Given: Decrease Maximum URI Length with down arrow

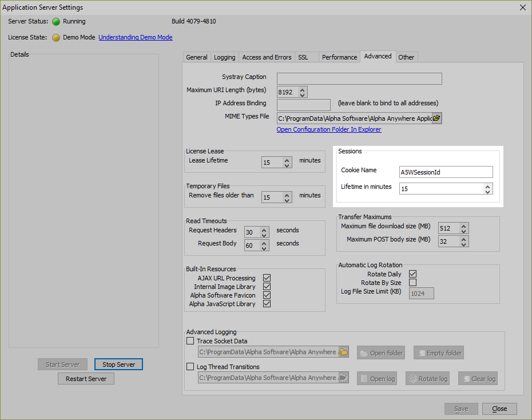Looking at the screenshot, I should (x=302, y=94).
